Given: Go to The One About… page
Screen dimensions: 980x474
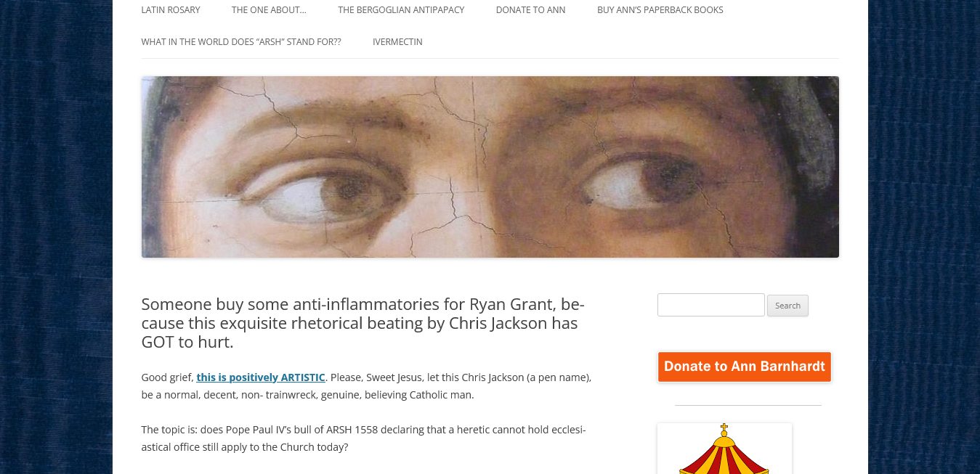Looking at the screenshot, I should 269,10.
